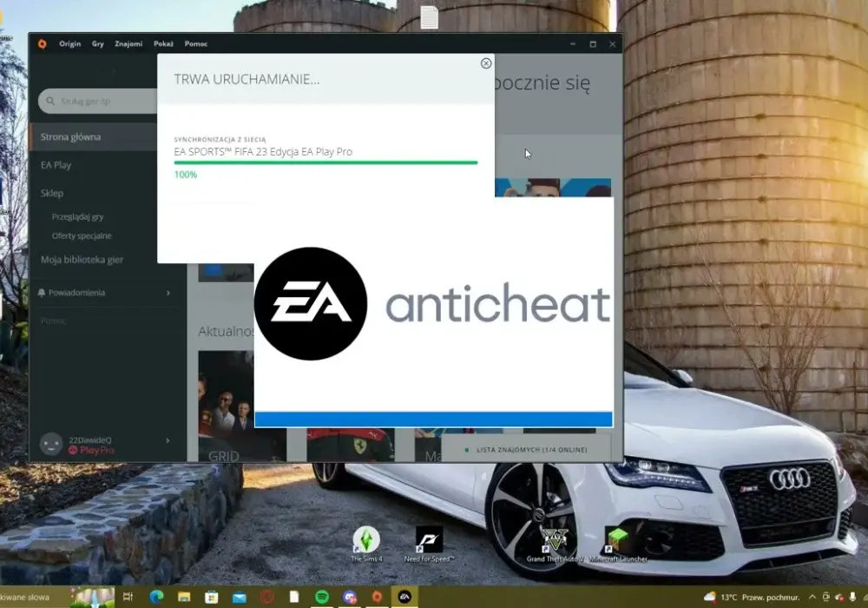
Task: Open the Pomoc menu
Action: click(x=196, y=43)
